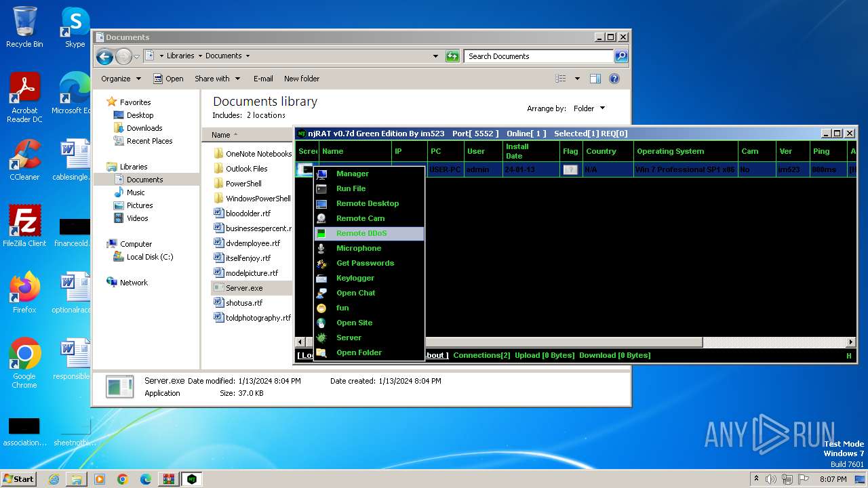Click the refresh icon by address bar
Image resolution: width=868 pixels, height=488 pixels.
click(x=452, y=56)
